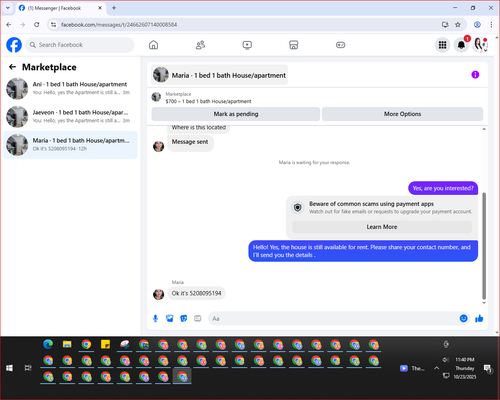Viewport: 500px width, 400px height.
Task: Go to the Home feed icon
Action: point(153,45)
